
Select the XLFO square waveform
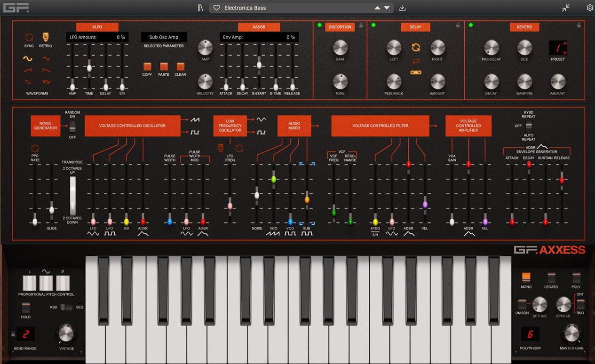(x=28, y=81)
